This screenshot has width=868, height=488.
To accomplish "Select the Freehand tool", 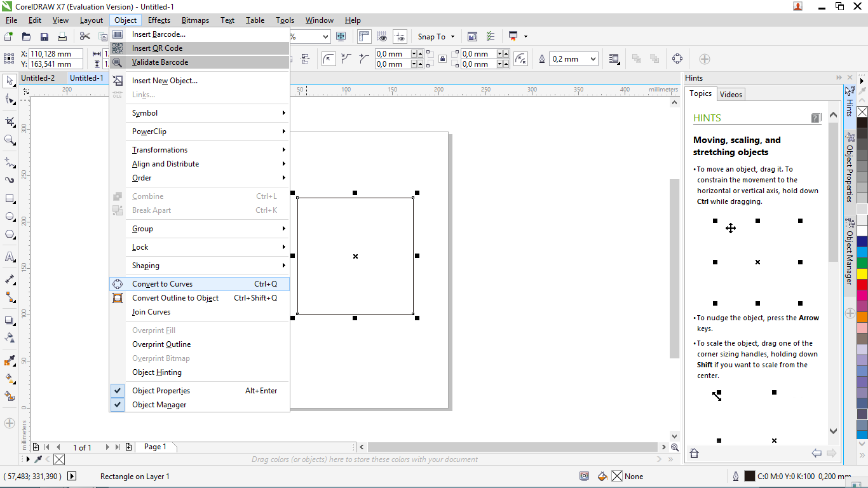I will (x=10, y=162).
